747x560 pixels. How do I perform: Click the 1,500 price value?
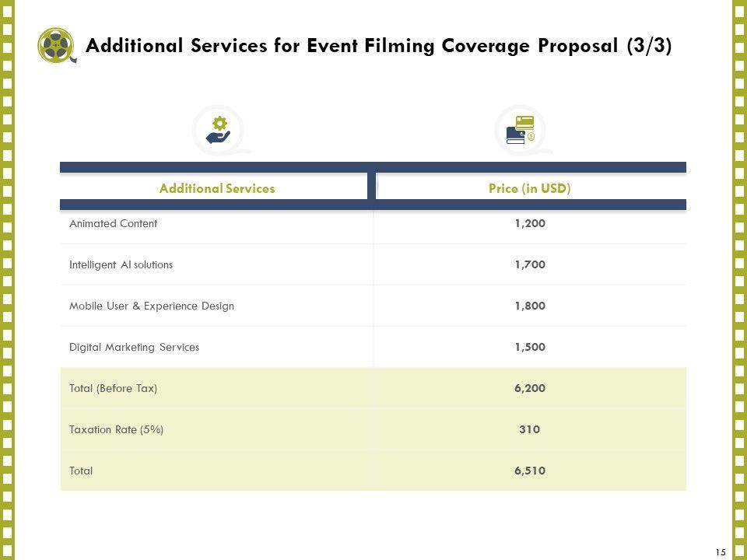click(529, 347)
